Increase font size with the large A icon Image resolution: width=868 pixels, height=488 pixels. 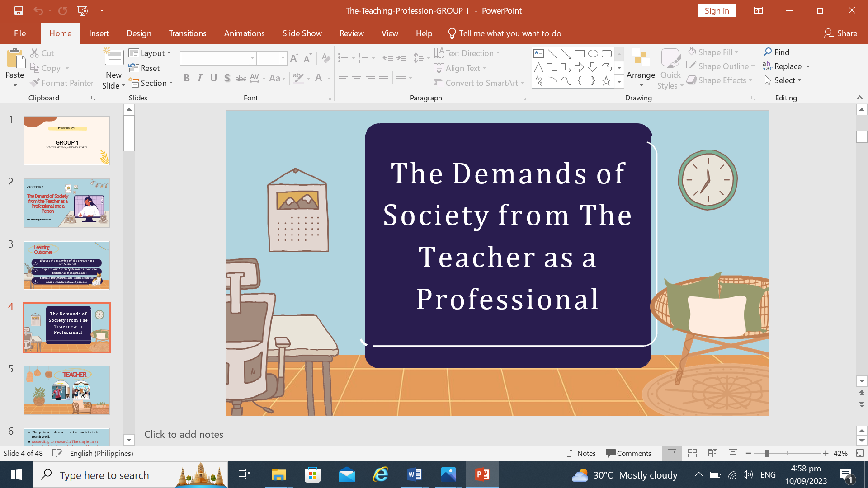coord(294,58)
